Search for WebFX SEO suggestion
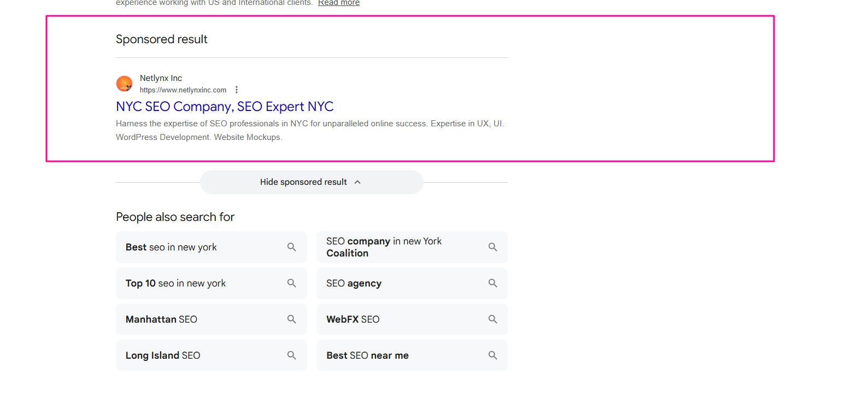Image resolution: width=868 pixels, height=397 pixels. (412, 319)
